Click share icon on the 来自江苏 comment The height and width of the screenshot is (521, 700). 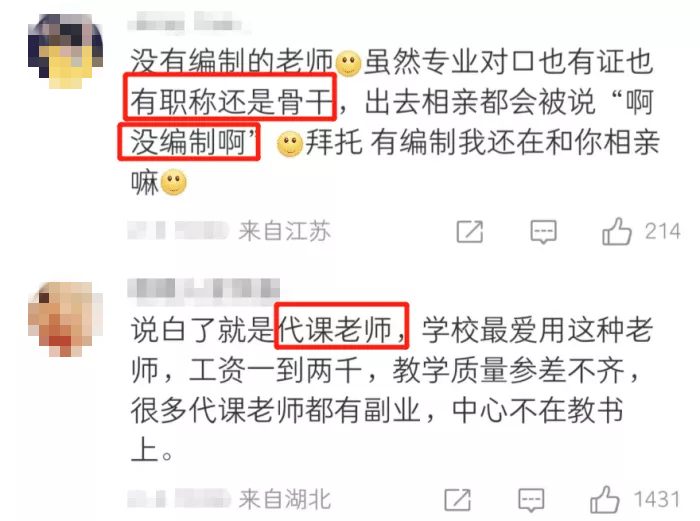(470, 232)
